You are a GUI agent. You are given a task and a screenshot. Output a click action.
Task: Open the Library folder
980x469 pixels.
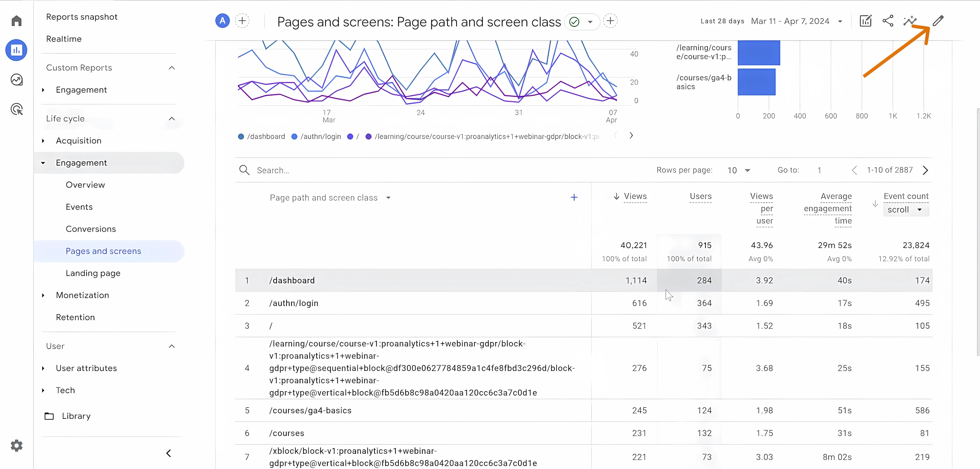[68, 416]
